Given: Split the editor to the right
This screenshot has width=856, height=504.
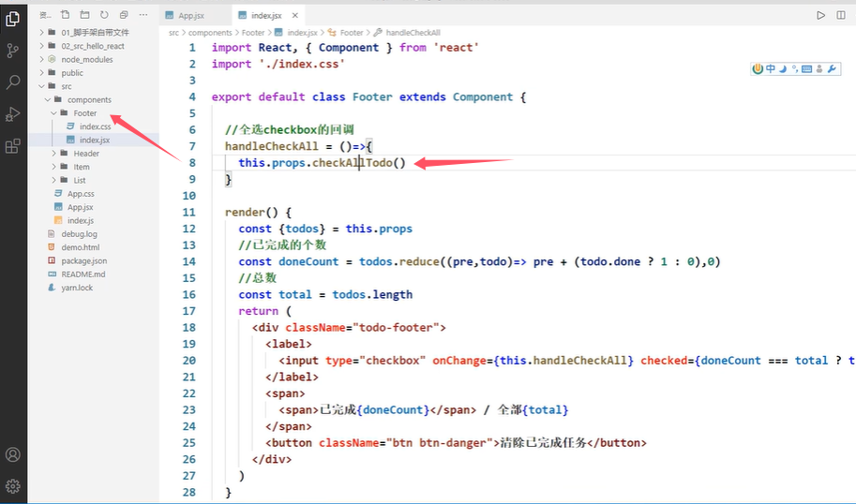Looking at the screenshot, I should click(x=841, y=15).
